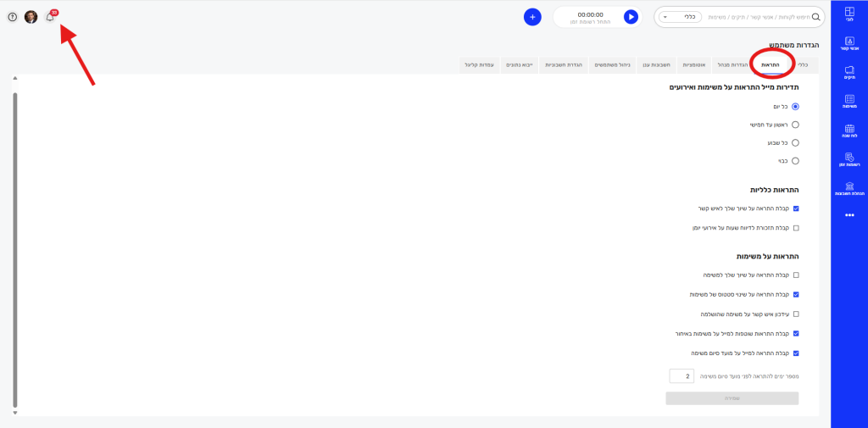Expand the sidebar three-dots more menu
This screenshot has height=428, width=868.
pos(849,215)
